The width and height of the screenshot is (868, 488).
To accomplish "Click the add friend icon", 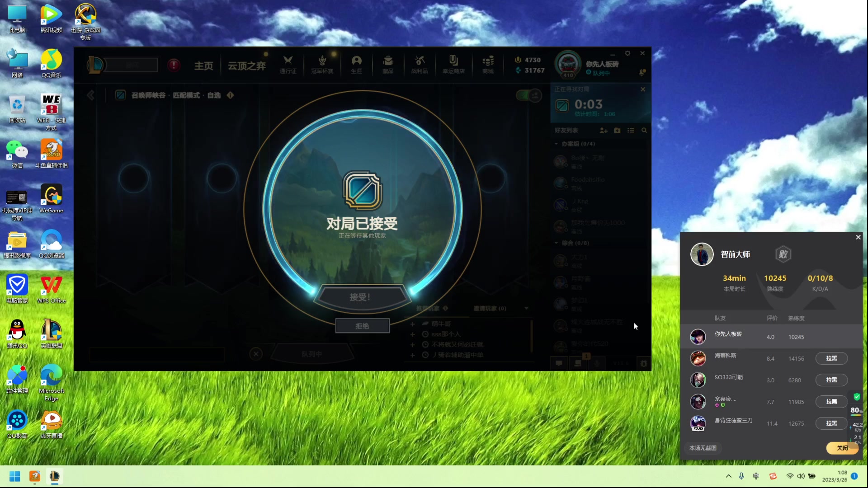I will [604, 131].
